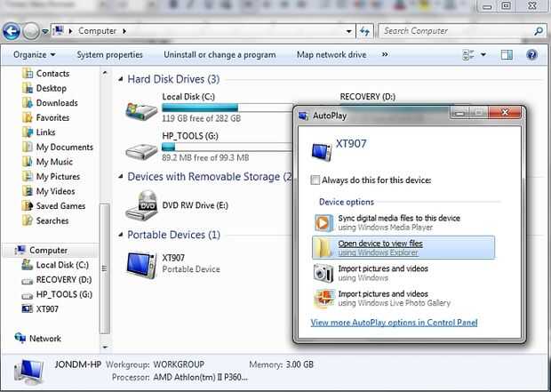
Task: Click the Computer breadcrumb in the address bar
Action: pyautogui.click(x=98, y=31)
